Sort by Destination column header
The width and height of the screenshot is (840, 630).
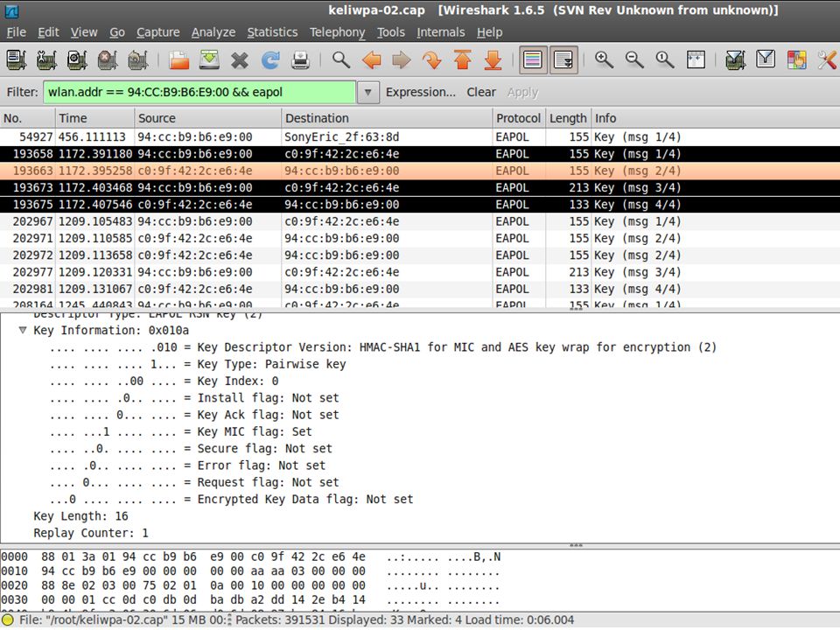pos(387,118)
